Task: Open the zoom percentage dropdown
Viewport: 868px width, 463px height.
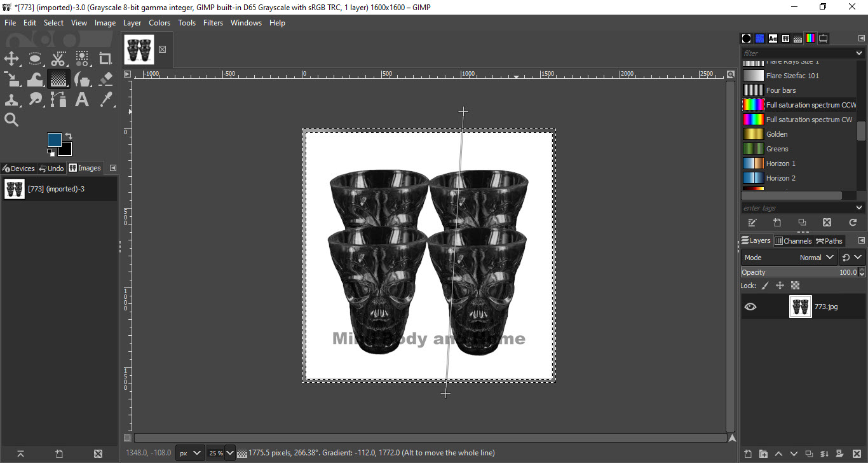Action: coord(230,453)
